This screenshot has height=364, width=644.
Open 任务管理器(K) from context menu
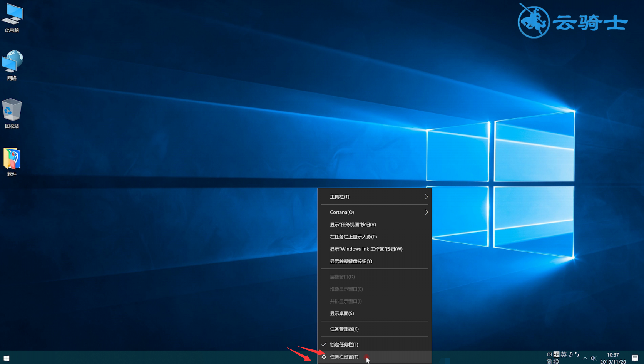(374, 329)
